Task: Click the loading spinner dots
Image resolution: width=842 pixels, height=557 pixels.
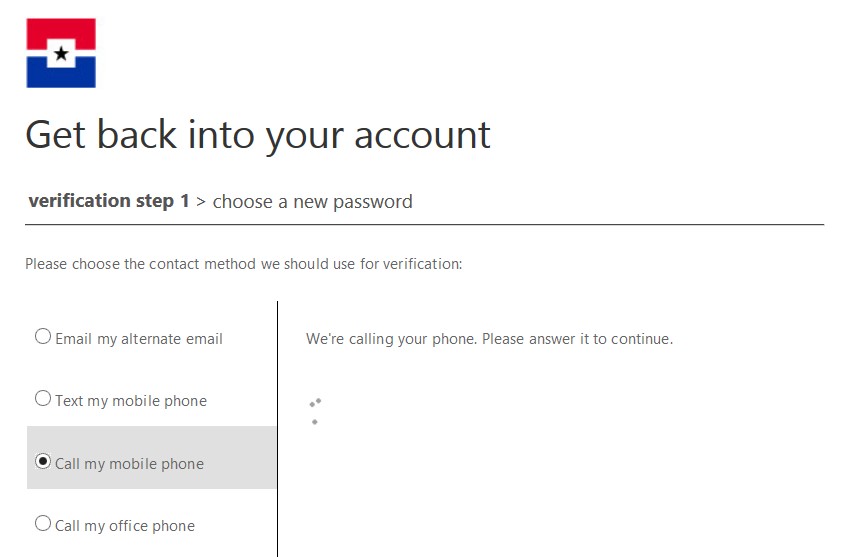Action: pyautogui.click(x=315, y=411)
